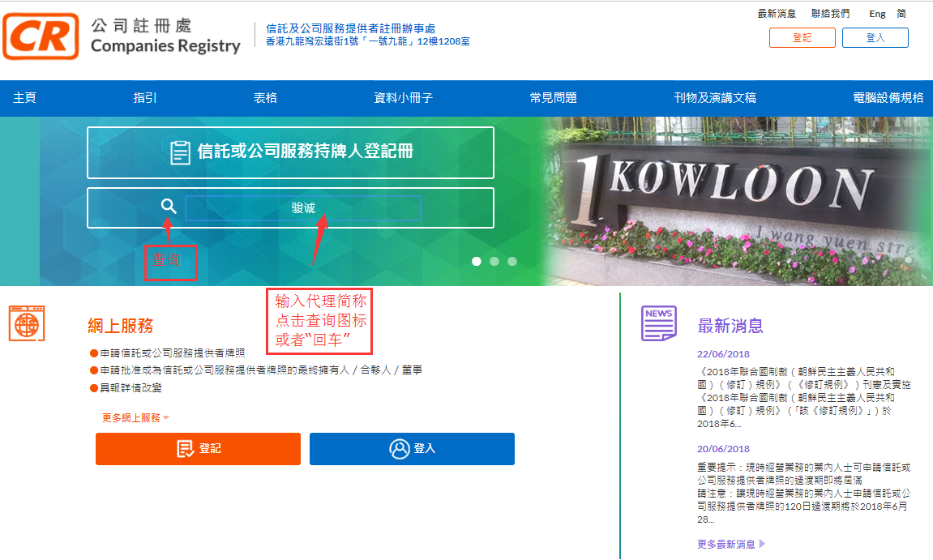This screenshot has width=933, height=560.
Task: Click the CR Companies Registry logo
Action: pyautogui.click(x=41, y=36)
